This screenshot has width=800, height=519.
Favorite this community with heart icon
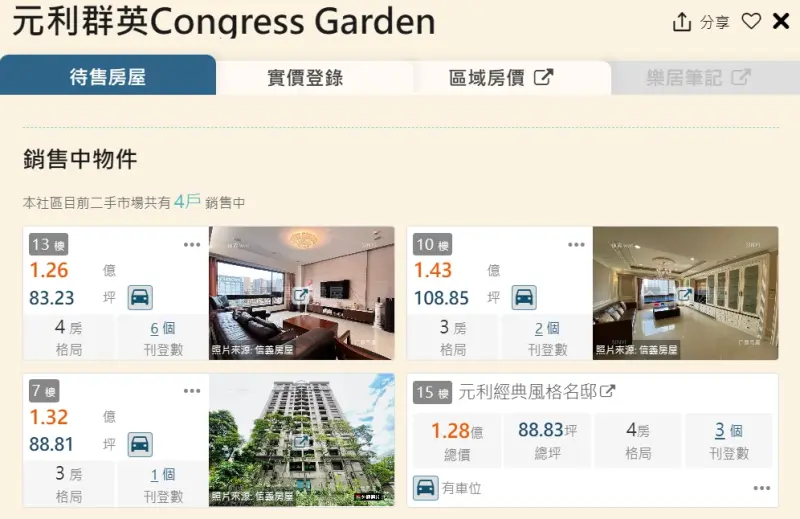tap(751, 21)
